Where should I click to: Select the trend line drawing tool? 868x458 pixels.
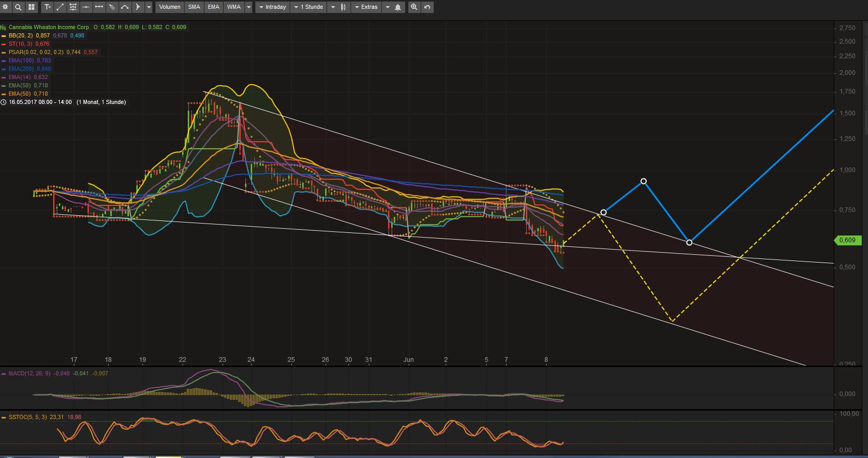pos(60,7)
